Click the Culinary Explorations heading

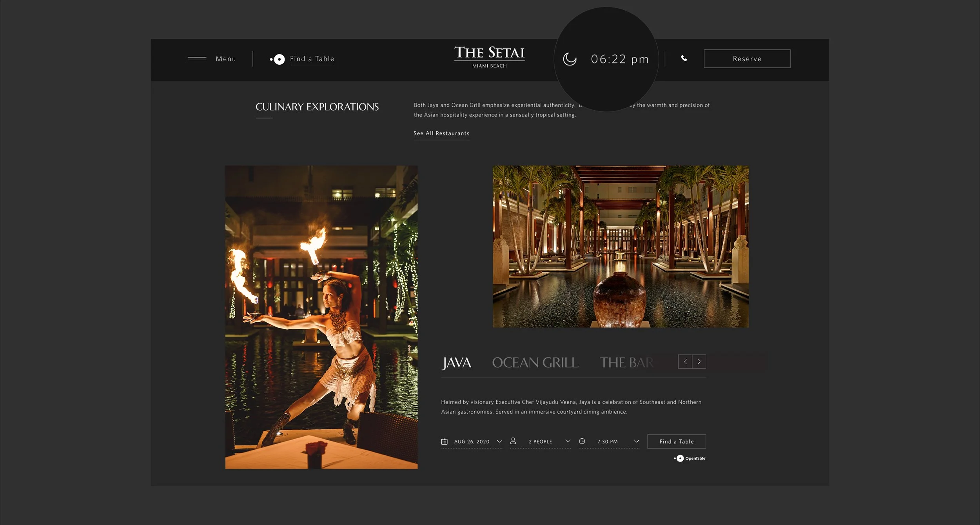coord(317,107)
